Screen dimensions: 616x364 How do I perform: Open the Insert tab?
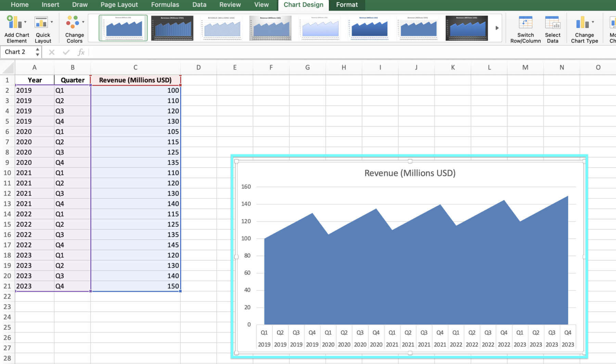50,5
